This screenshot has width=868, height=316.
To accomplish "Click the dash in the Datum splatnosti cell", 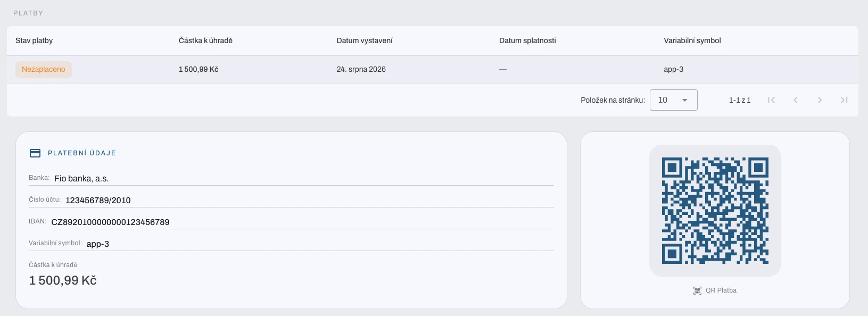I will coord(503,70).
